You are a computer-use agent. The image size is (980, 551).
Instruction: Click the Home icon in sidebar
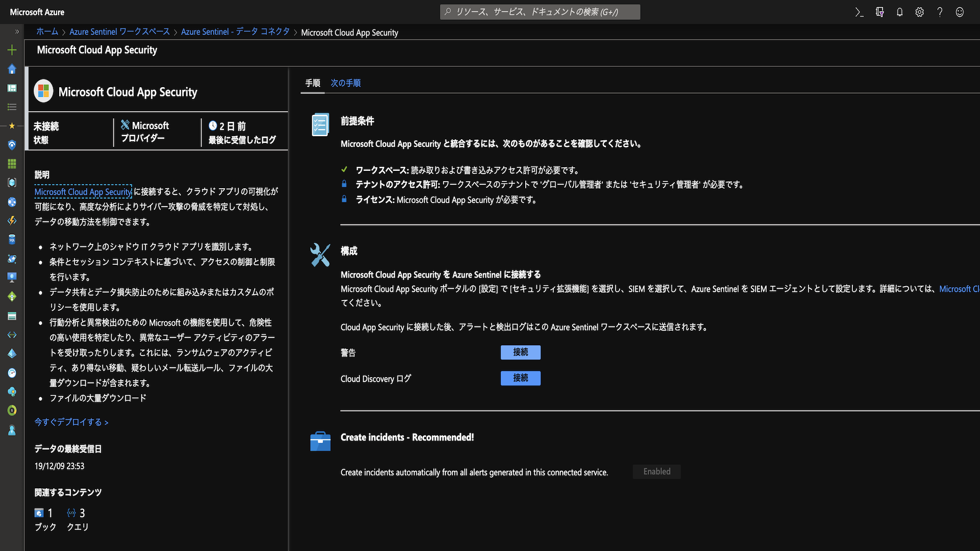coord(12,69)
